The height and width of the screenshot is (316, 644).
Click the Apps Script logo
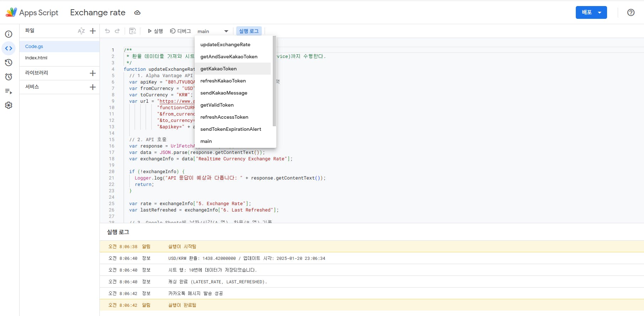tap(11, 12)
